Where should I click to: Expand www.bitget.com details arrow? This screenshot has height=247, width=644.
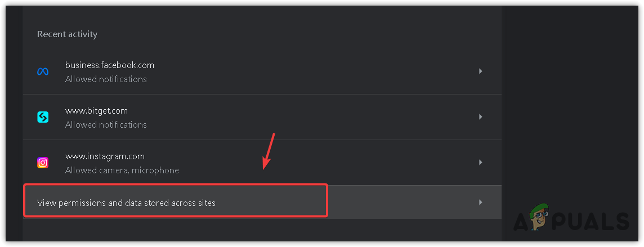coord(480,117)
